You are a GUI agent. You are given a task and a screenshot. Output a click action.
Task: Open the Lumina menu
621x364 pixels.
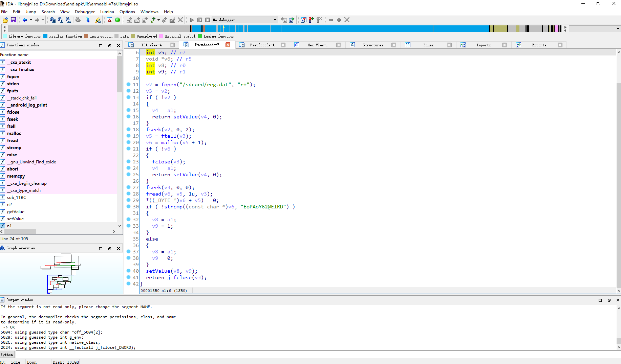(107, 12)
